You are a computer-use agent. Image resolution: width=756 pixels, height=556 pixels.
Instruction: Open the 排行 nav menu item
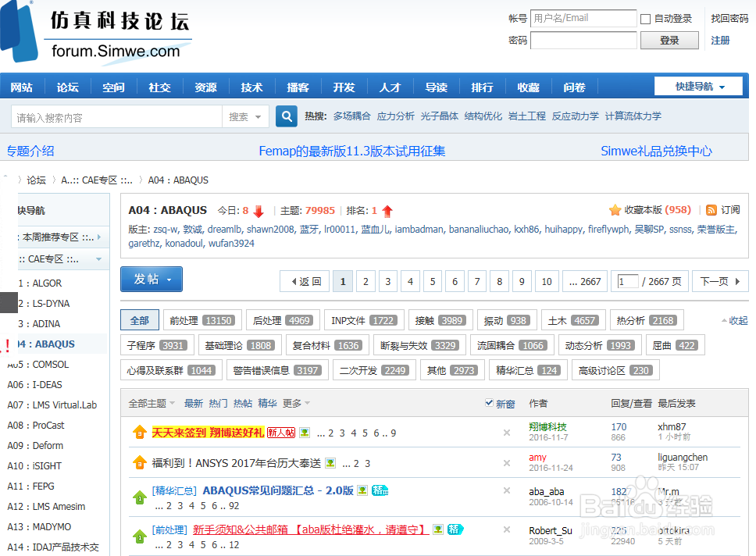click(482, 87)
